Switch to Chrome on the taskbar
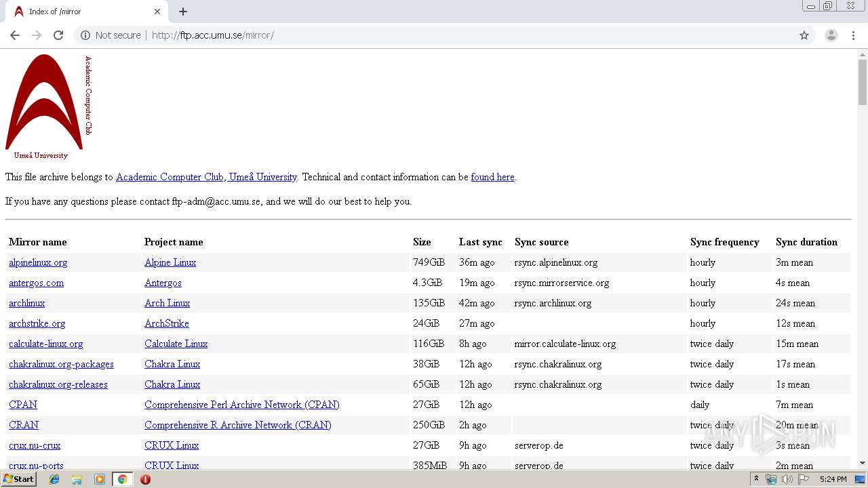 pyautogui.click(x=122, y=479)
